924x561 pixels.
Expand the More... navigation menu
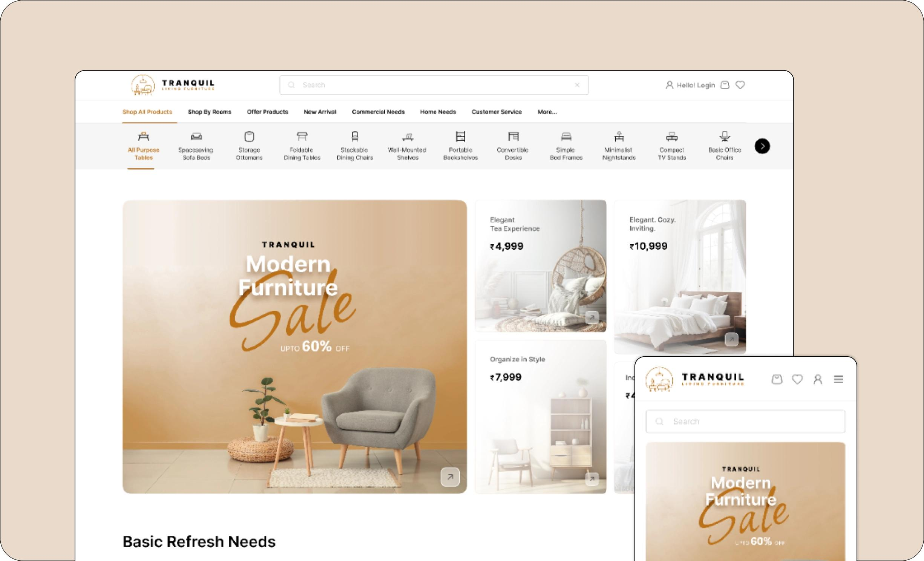(x=547, y=112)
